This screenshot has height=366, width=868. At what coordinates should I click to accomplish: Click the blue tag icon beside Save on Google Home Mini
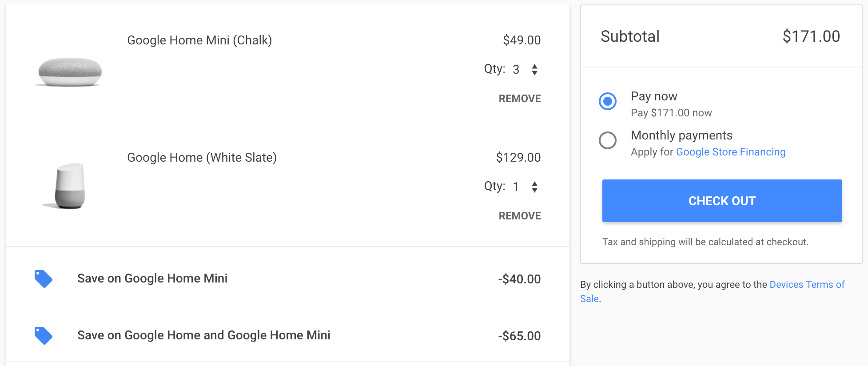(x=43, y=279)
